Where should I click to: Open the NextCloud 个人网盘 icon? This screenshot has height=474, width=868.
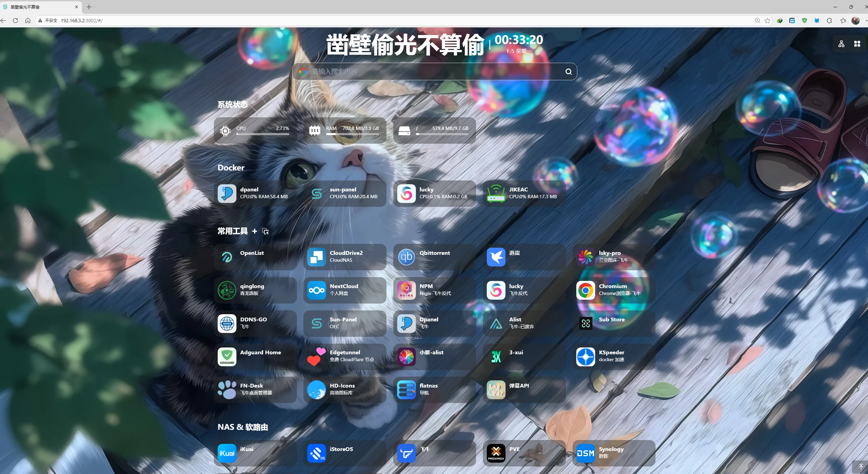[x=316, y=290]
